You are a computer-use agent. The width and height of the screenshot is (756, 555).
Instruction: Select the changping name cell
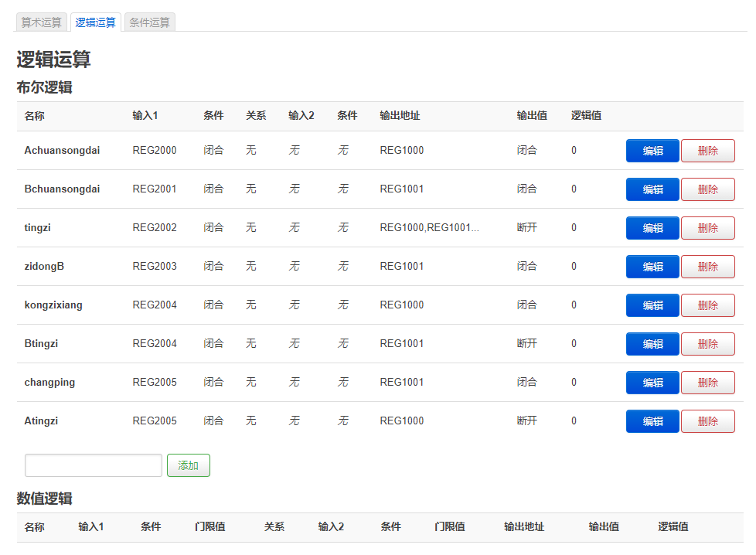click(49, 383)
